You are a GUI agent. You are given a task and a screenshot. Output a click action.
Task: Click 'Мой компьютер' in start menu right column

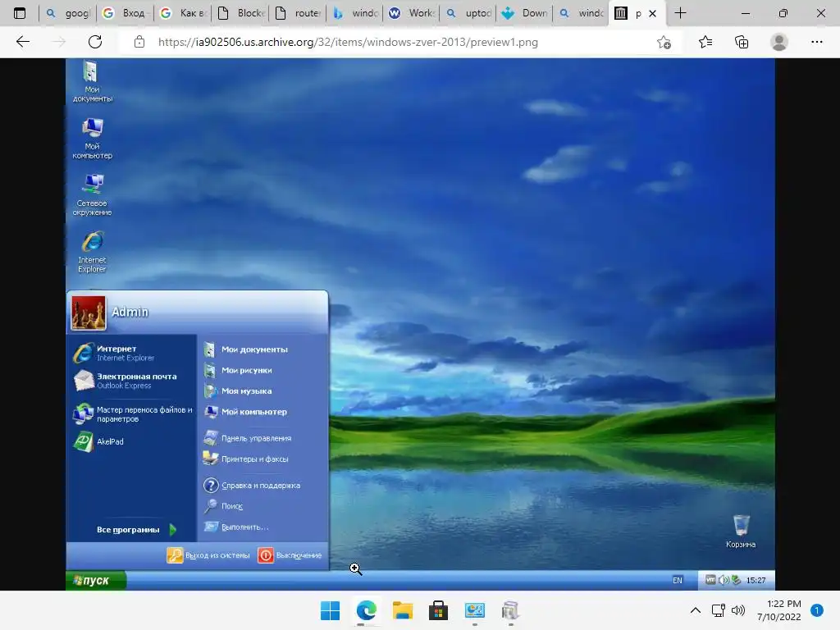245,412
